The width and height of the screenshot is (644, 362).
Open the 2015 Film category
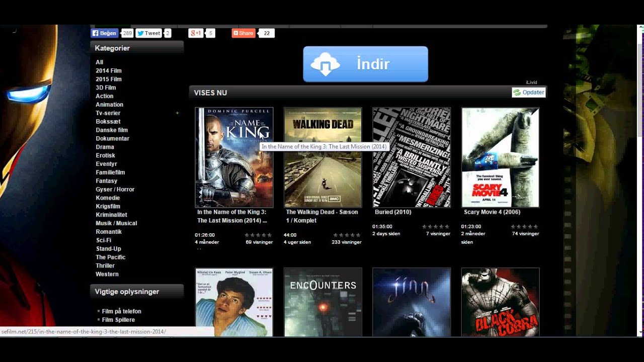pos(109,79)
